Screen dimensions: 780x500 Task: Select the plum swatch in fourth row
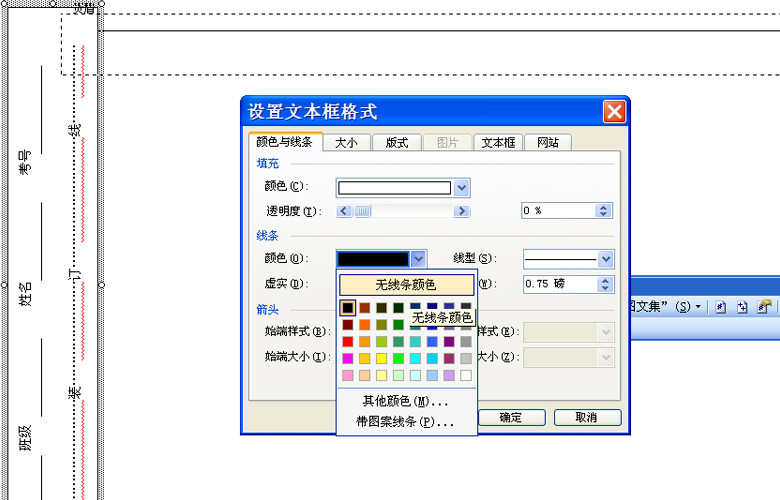point(449,358)
